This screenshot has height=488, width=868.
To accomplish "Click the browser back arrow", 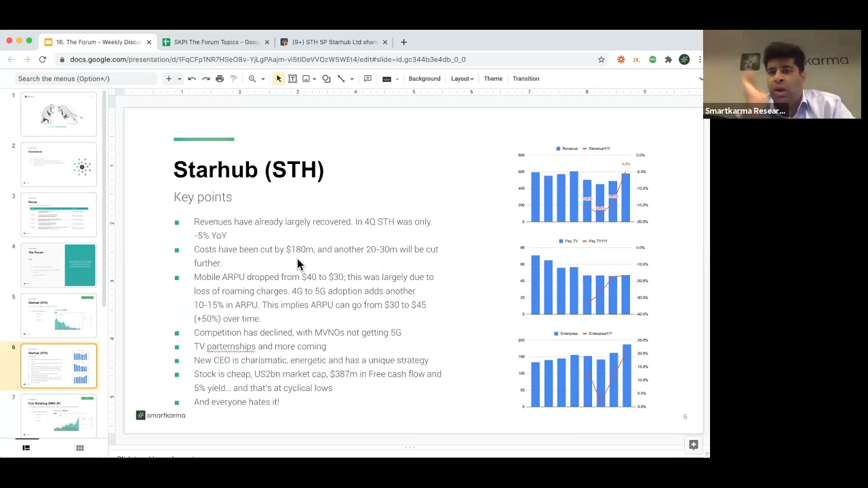I will point(11,60).
